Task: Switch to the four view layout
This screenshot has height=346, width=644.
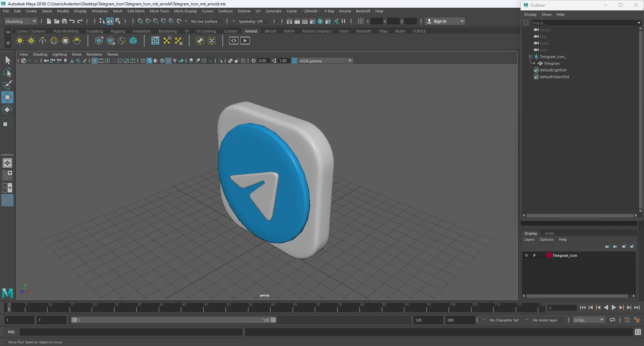Action: [7, 175]
